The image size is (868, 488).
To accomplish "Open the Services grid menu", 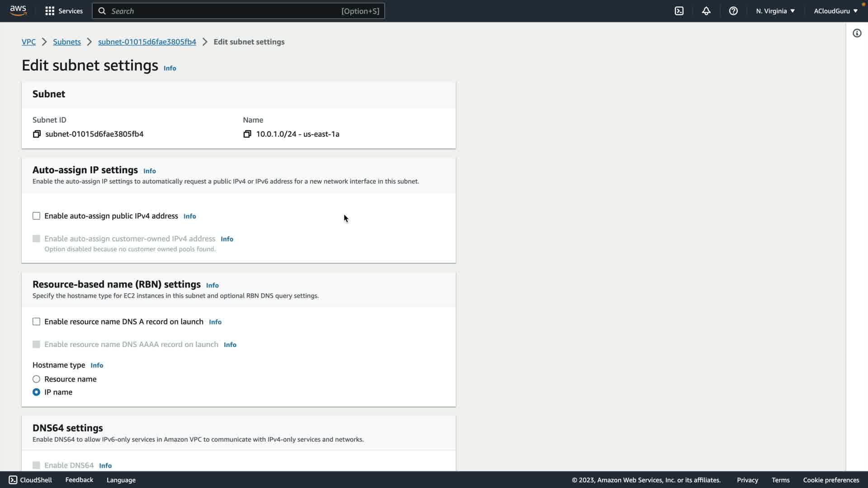I will [x=50, y=11].
